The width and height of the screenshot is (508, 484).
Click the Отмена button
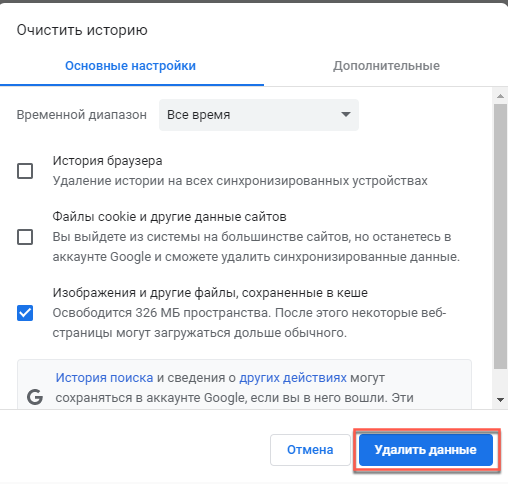pos(310,450)
